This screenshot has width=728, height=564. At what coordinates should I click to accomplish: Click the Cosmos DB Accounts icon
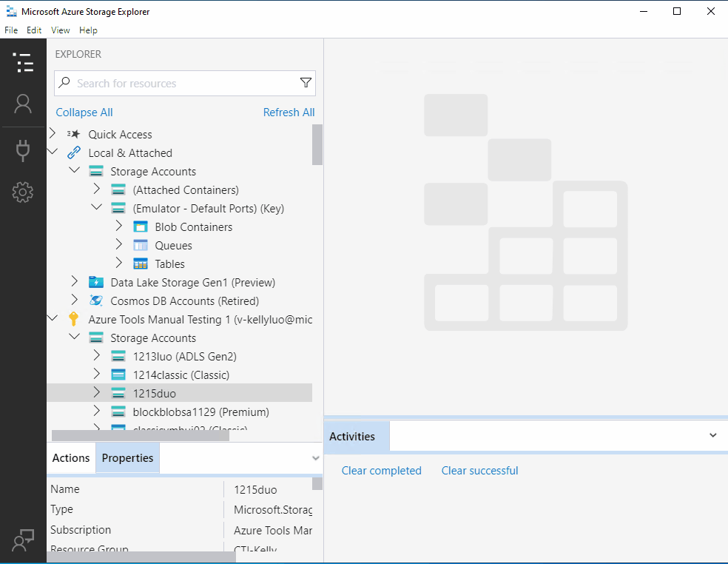(x=96, y=301)
